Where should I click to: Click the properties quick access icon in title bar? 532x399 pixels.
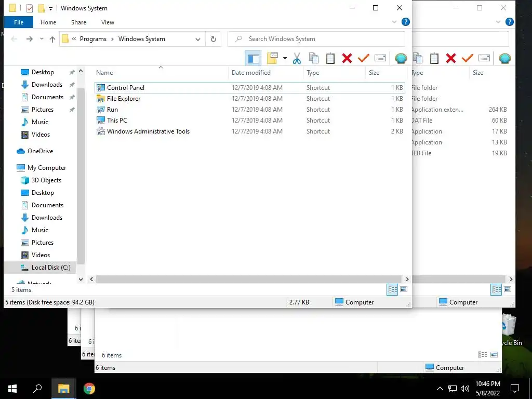click(30, 8)
